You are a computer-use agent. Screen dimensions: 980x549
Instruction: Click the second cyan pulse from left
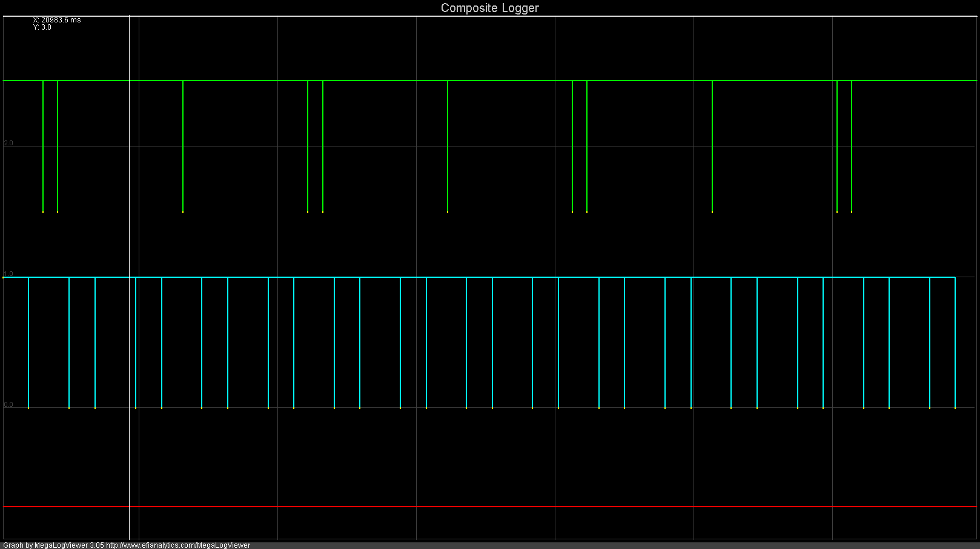[x=69, y=342]
